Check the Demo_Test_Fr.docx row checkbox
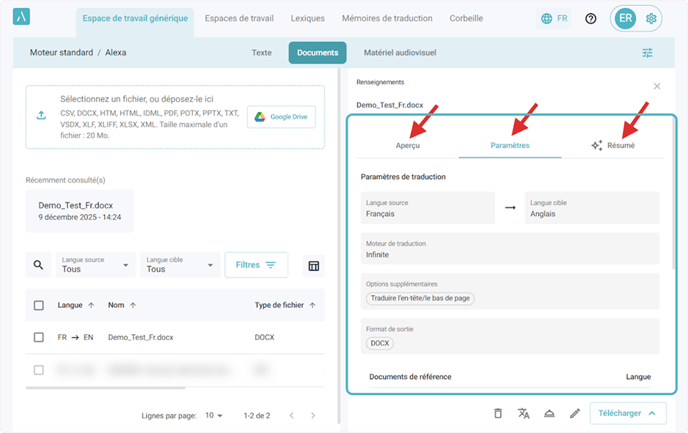Viewport: 688px width, 433px height. (x=39, y=338)
